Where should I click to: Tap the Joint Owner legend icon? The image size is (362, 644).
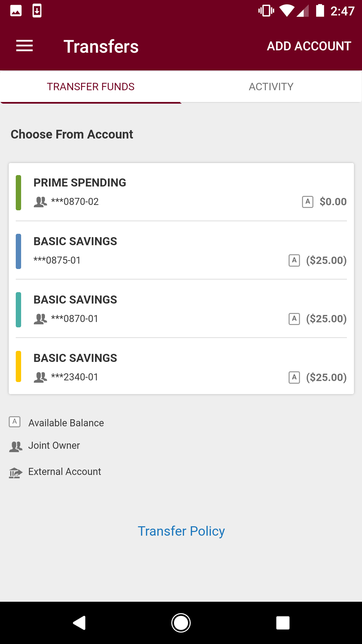point(15,446)
